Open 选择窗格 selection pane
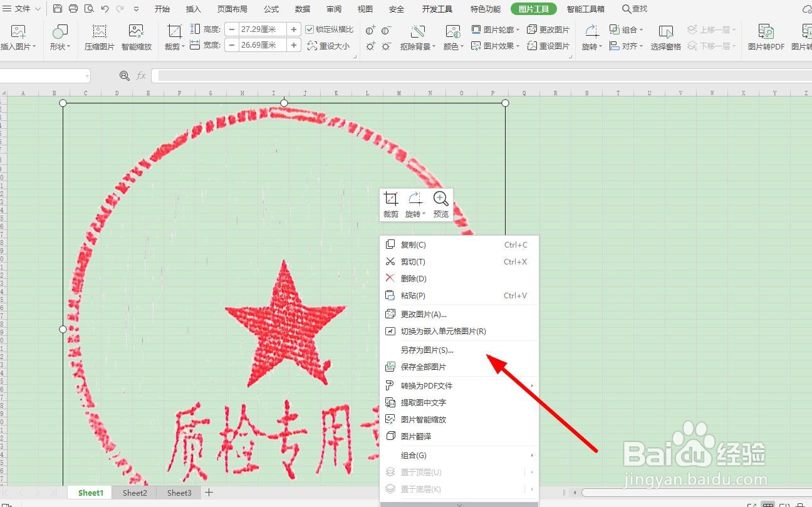The height and width of the screenshot is (507, 812). (666, 37)
